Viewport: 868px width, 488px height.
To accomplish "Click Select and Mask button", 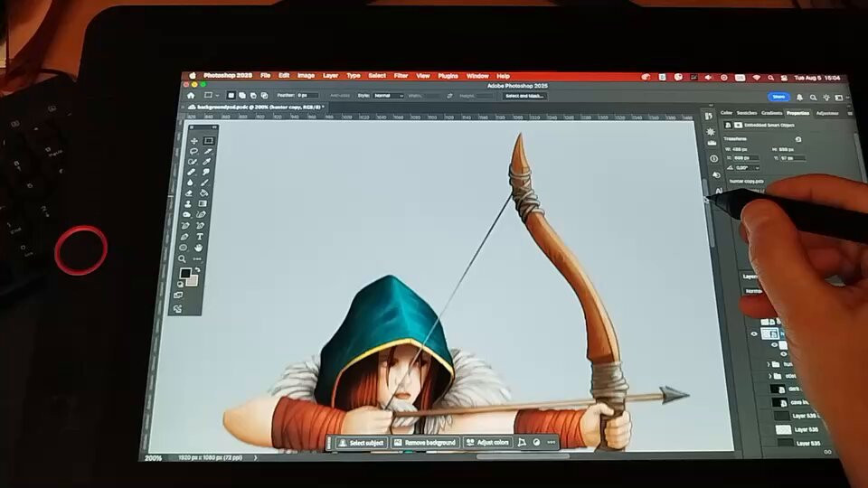I will point(524,97).
